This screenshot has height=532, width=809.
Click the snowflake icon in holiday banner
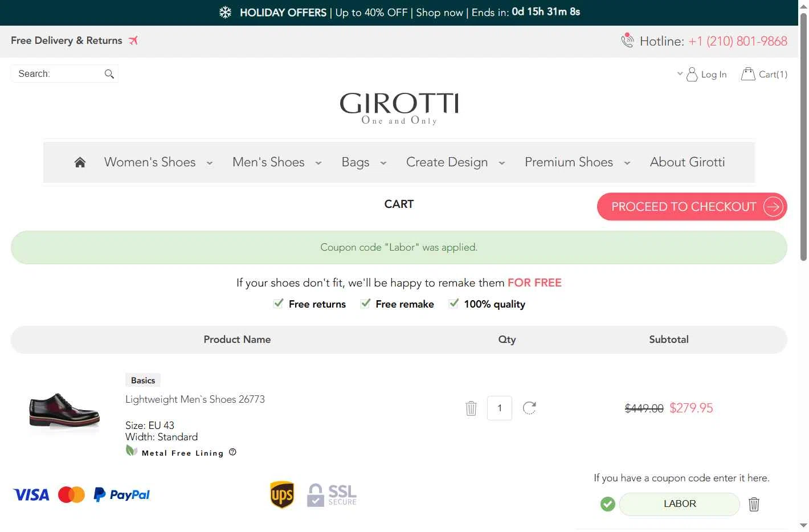(x=226, y=13)
